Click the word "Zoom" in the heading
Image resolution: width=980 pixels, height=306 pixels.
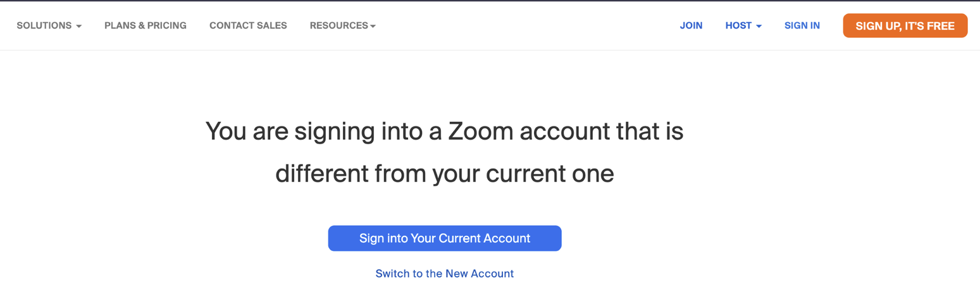478,132
